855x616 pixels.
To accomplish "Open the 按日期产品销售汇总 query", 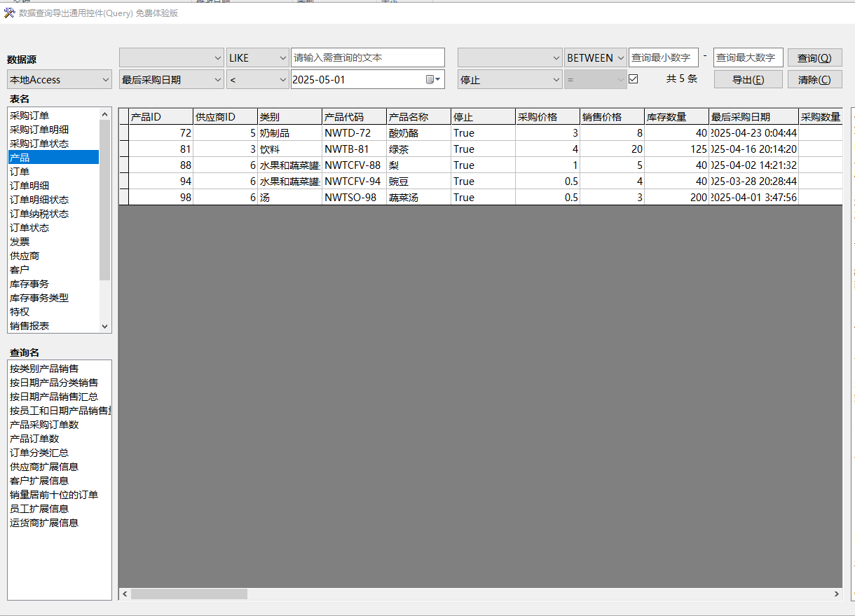I will (60, 397).
